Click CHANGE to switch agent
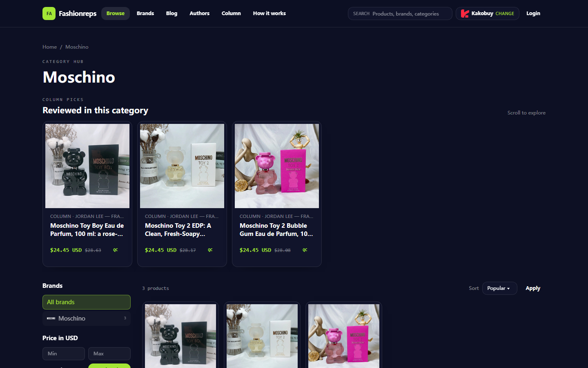 pyautogui.click(x=505, y=13)
